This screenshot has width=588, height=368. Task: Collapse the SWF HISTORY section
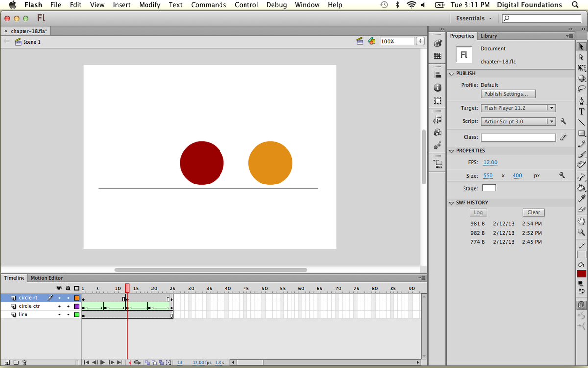(451, 203)
